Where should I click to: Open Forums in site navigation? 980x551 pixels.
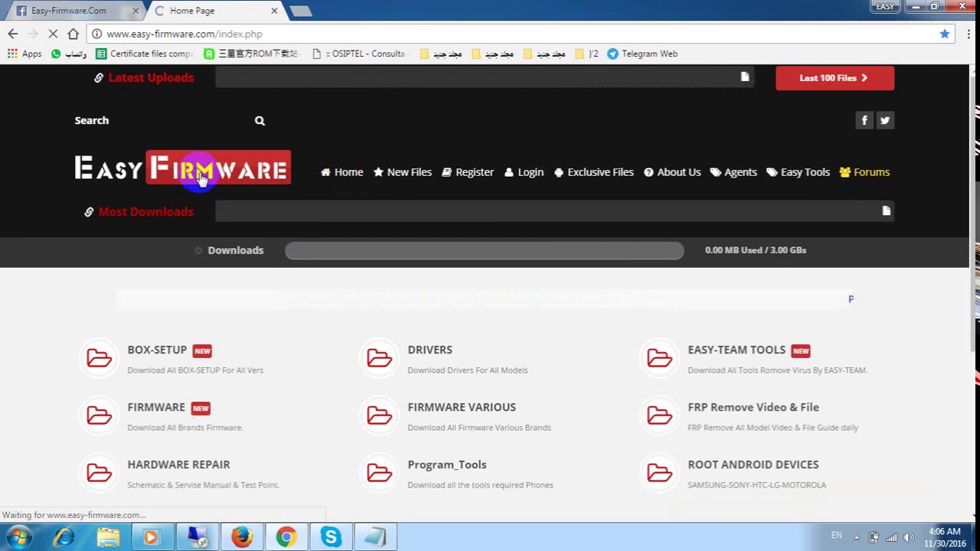tap(864, 172)
